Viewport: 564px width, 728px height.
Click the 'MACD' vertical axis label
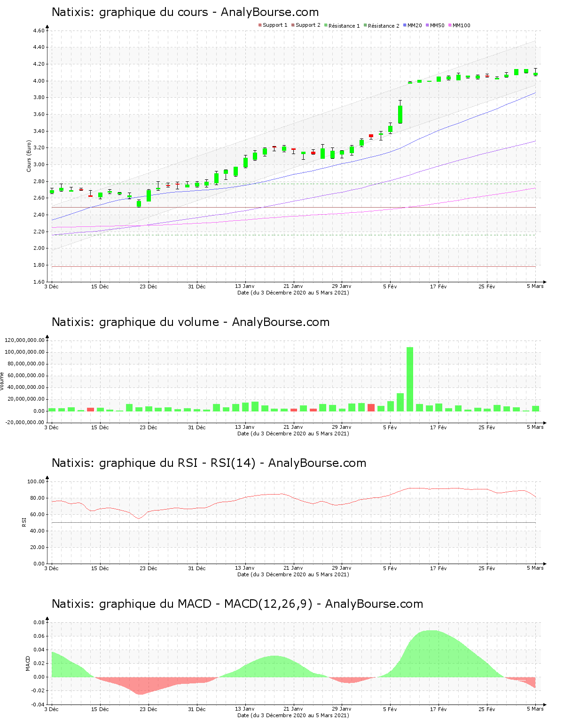28,663
